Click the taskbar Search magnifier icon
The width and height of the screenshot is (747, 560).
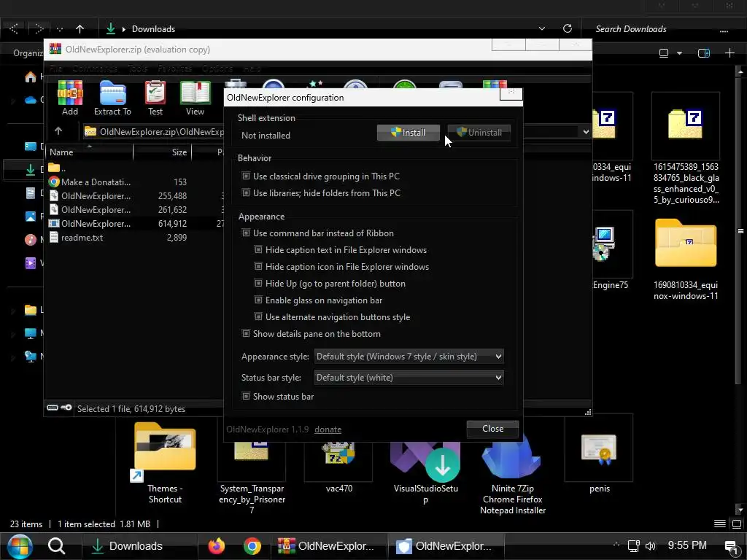pyautogui.click(x=57, y=546)
